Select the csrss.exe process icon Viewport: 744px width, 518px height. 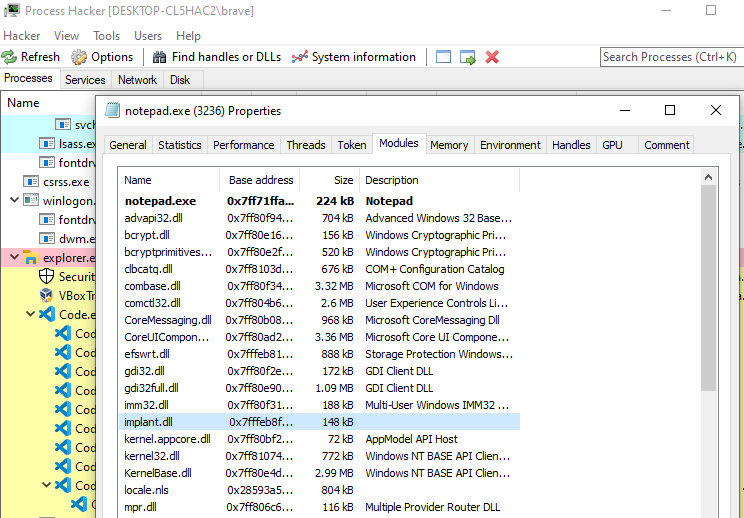(x=31, y=182)
